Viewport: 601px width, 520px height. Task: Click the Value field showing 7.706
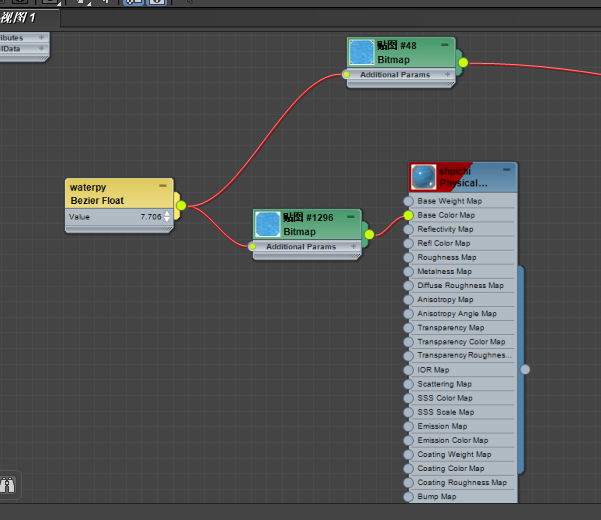[x=151, y=217]
